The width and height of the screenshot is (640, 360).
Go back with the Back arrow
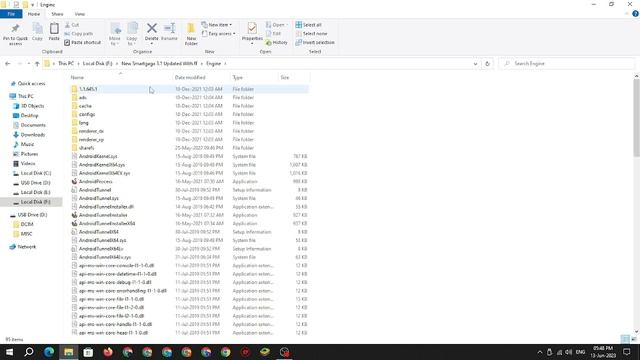(x=8, y=64)
